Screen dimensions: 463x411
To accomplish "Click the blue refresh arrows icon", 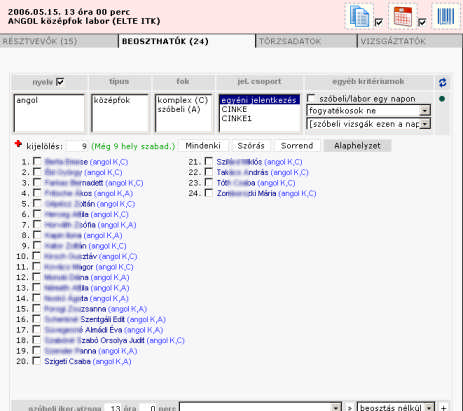I will coord(442,83).
